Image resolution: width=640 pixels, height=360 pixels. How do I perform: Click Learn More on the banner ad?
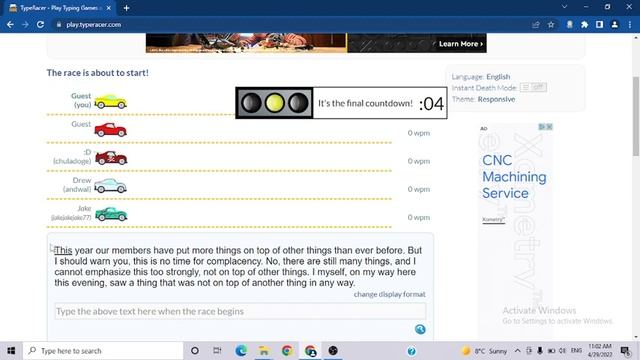(x=461, y=44)
